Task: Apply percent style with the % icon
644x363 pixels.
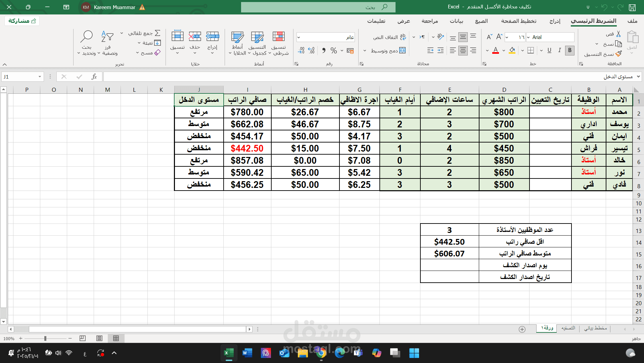Action: point(333,50)
